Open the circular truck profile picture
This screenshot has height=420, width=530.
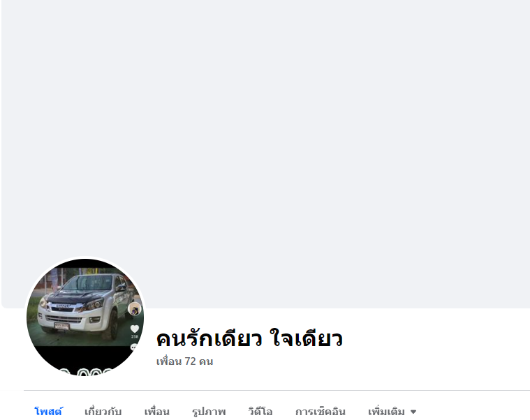point(85,317)
